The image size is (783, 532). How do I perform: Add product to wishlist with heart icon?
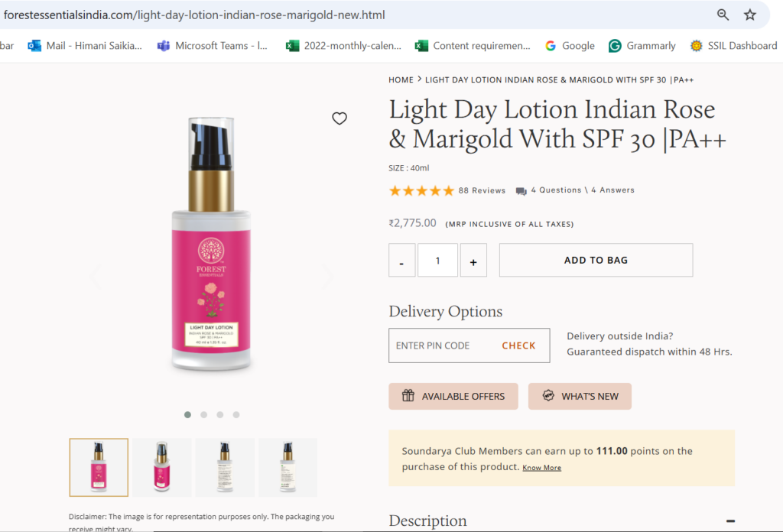pyautogui.click(x=340, y=118)
